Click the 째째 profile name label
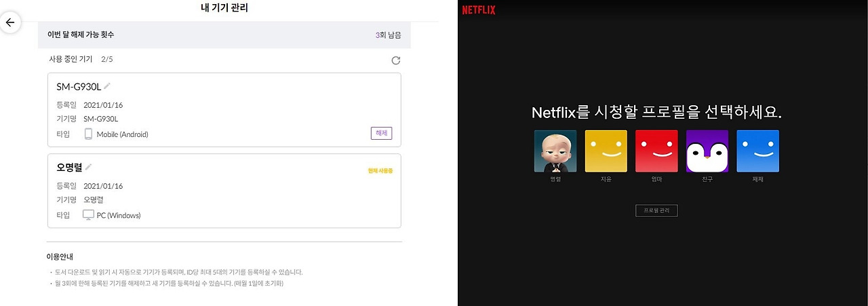This screenshot has width=868, height=306. tap(758, 179)
